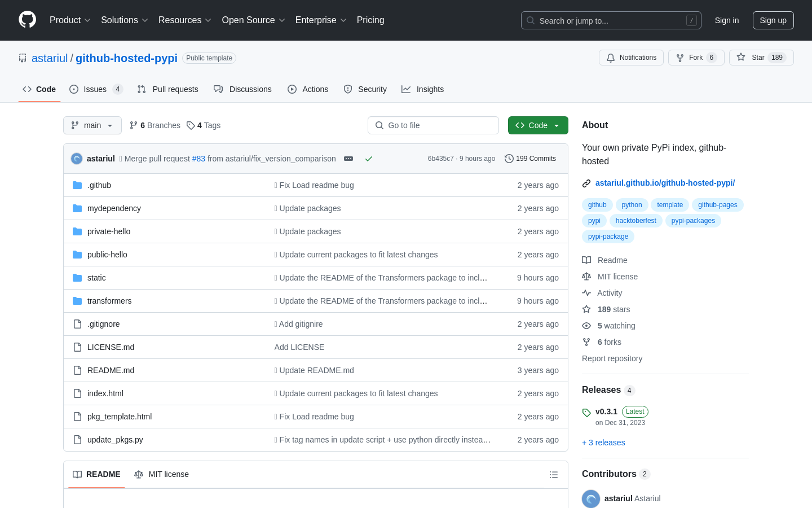Expand the Solutions menu
Screen dimensions: 812x508
pos(124,20)
